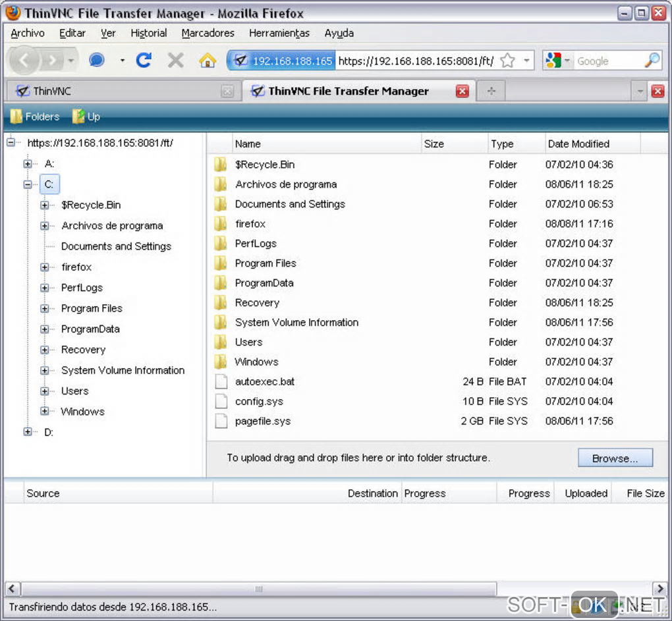Click the Program Files folder icon in list
This screenshot has height=621, width=672.
(220, 263)
